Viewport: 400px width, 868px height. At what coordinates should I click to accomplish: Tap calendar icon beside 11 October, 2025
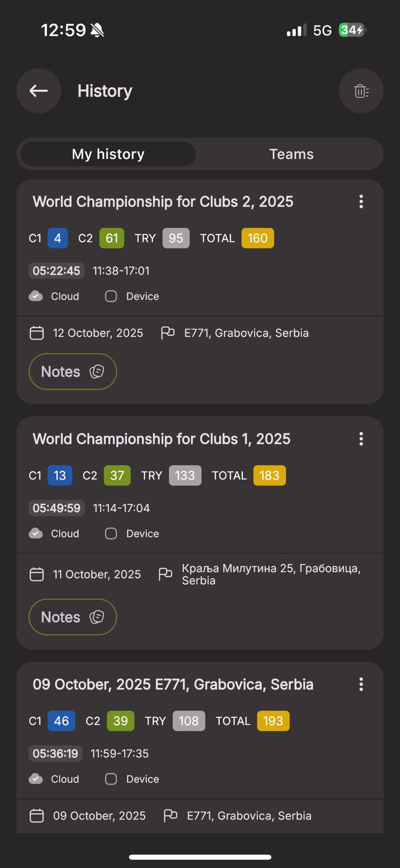click(36, 575)
